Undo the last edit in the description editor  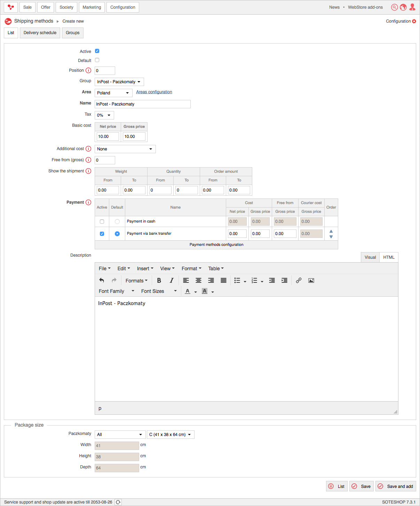tap(102, 280)
